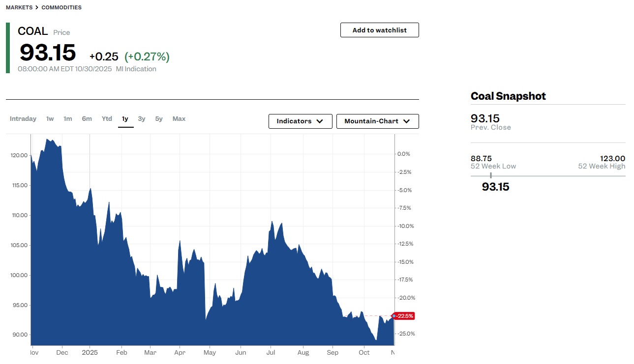This screenshot has width=634, height=364.
Task: Switch chart to 1w range
Action: pos(50,118)
